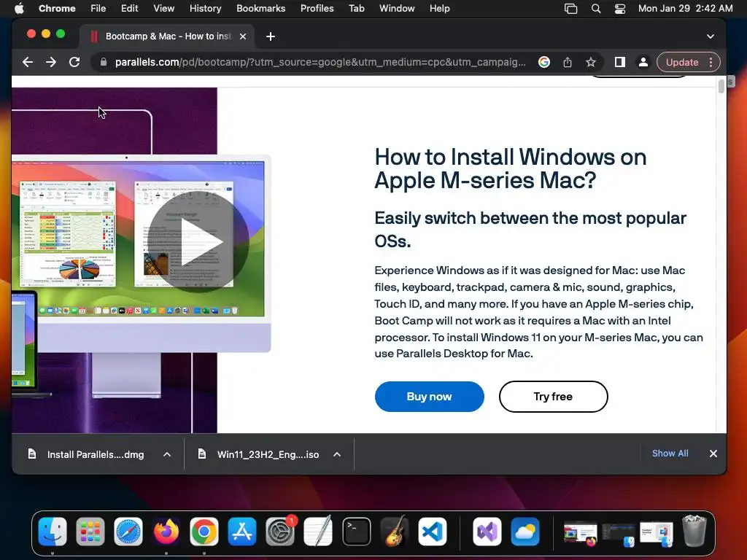Expand the tab search dropdown
This screenshot has width=747, height=560.
tap(711, 36)
